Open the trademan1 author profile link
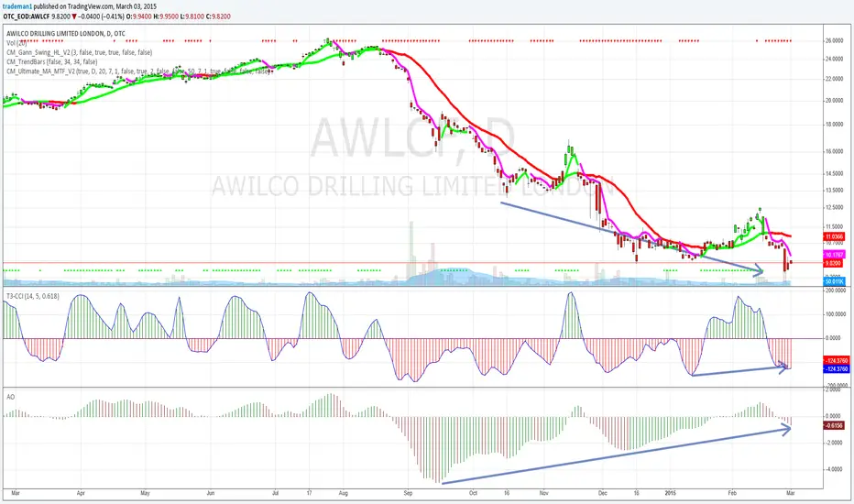The width and height of the screenshot is (854, 504). (17, 6)
